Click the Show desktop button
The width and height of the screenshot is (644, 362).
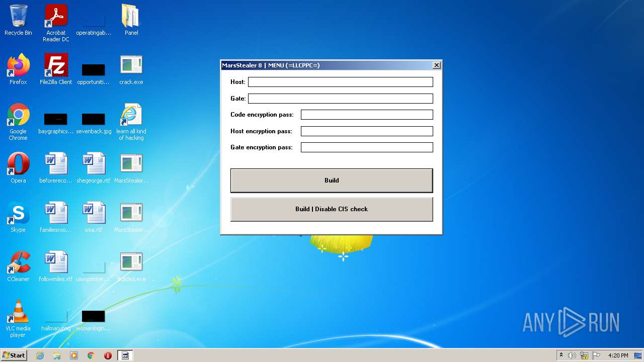639,355
